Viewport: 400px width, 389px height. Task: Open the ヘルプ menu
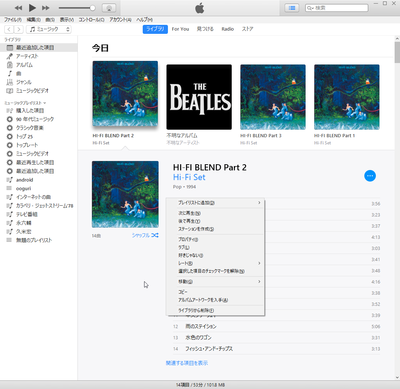[144, 20]
